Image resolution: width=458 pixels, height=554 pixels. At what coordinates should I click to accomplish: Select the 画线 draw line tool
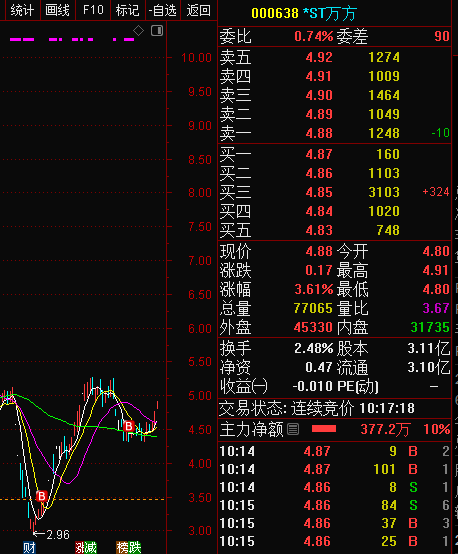(58, 10)
